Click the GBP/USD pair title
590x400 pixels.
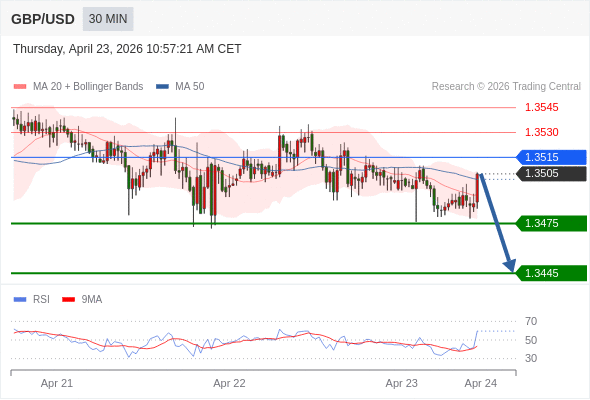(43, 19)
